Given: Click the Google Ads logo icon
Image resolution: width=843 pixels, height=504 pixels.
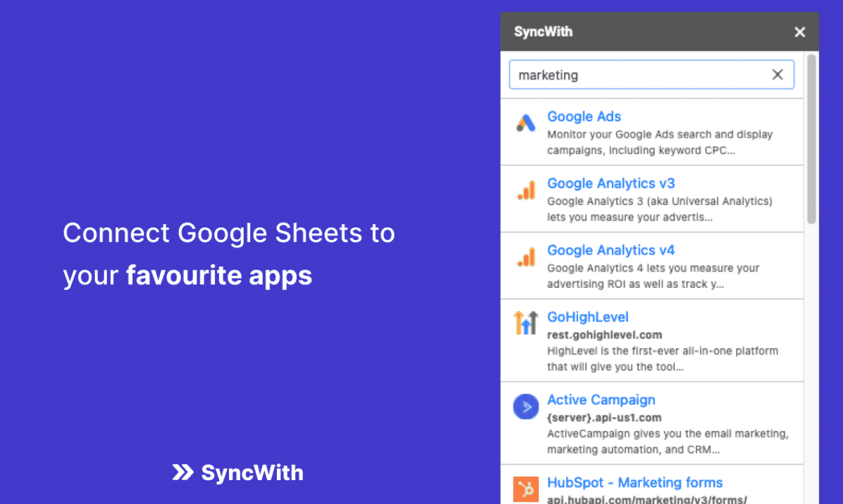Looking at the screenshot, I should 525,122.
